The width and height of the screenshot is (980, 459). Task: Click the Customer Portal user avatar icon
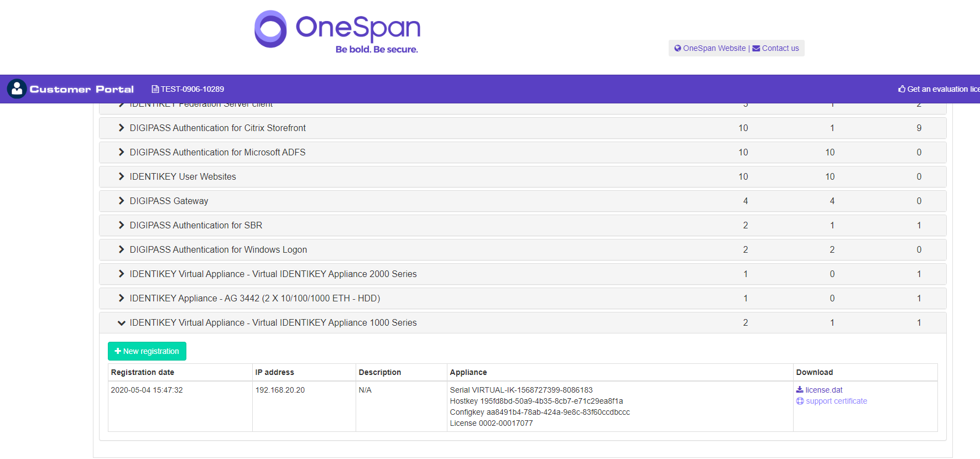17,88
